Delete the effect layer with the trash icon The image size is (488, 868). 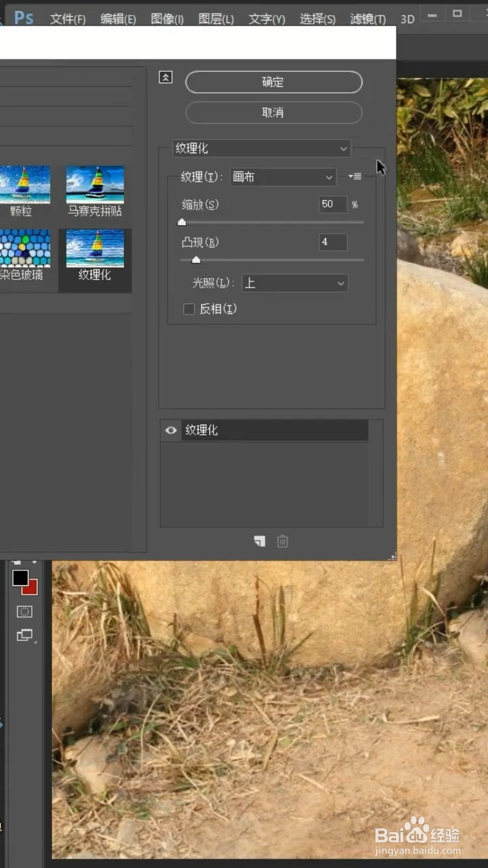point(283,541)
